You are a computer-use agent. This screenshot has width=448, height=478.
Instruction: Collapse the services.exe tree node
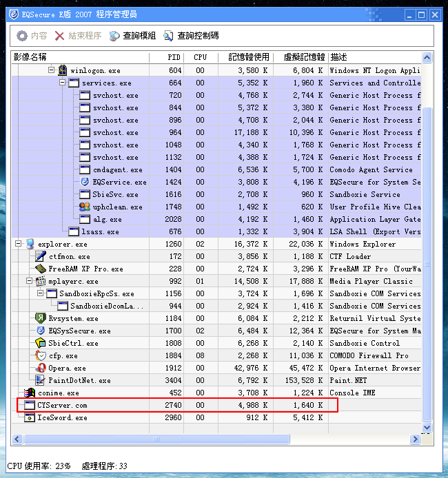pos(62,83)
